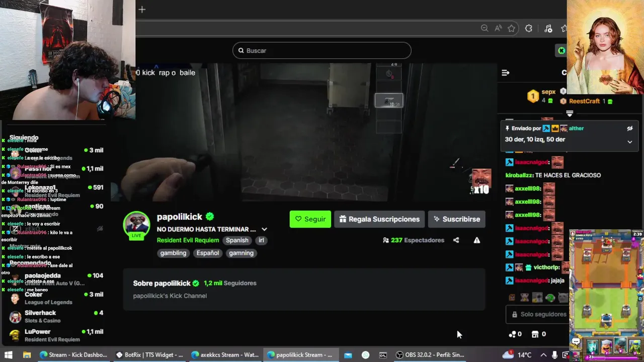Click sepx on the gift leaderboard

tap(548, 92)
